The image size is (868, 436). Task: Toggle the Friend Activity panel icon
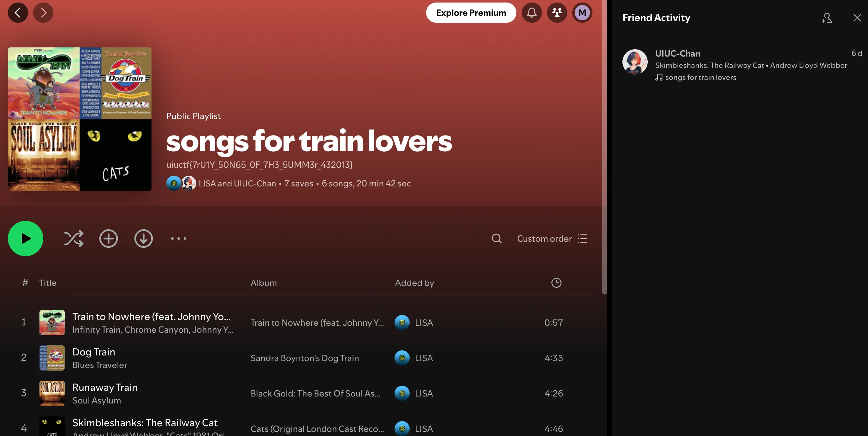point(557,13)
